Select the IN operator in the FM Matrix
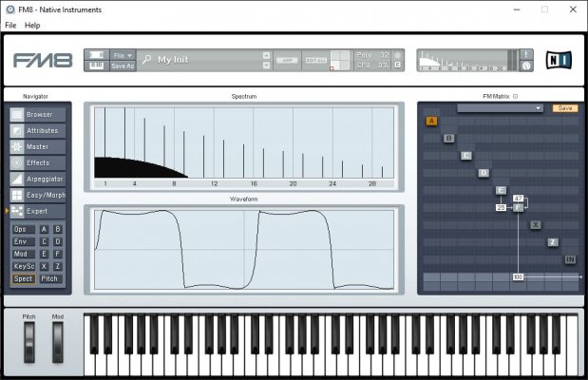 pos(570,259)
